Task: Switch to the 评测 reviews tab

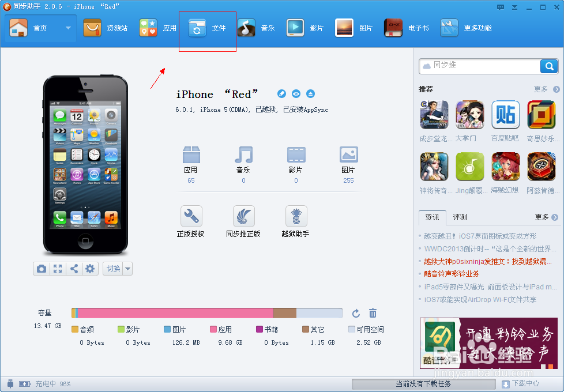Action: coord(460,217)
